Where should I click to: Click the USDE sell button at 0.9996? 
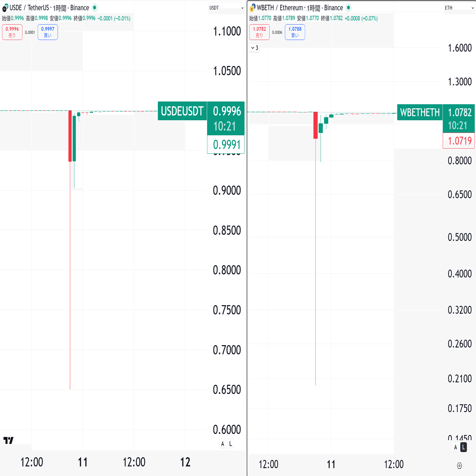pyautogui.click(x=12, y=32)
